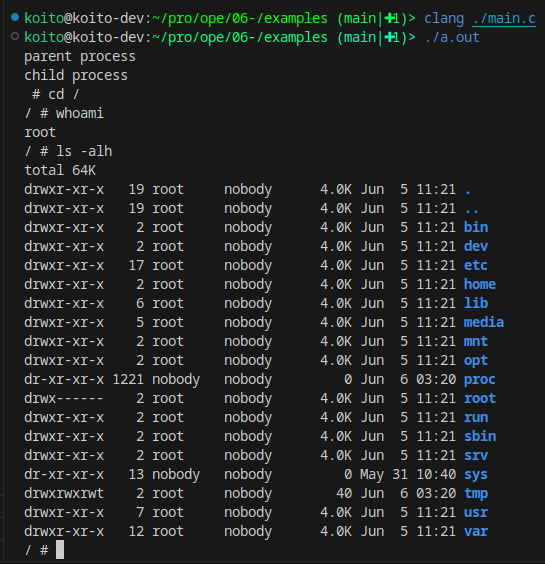Image resolution: width=545 pixels, height=564 pixels.
Task: Click the 1221 link count for proc
Action: coord(128,379)
